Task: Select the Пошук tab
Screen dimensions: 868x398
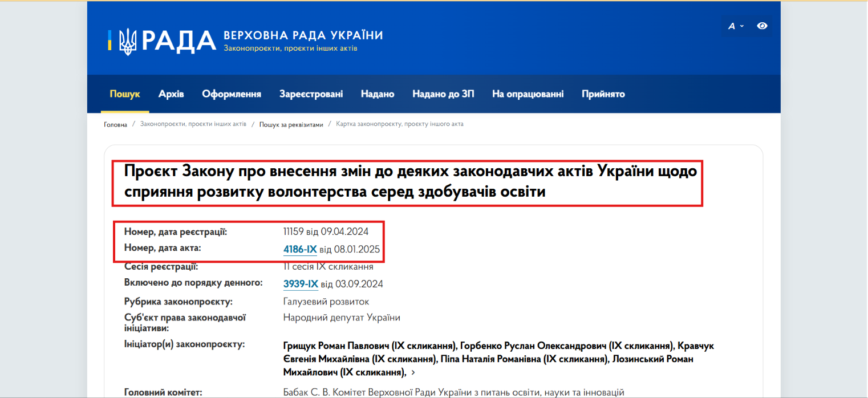Action: (125, 94)
